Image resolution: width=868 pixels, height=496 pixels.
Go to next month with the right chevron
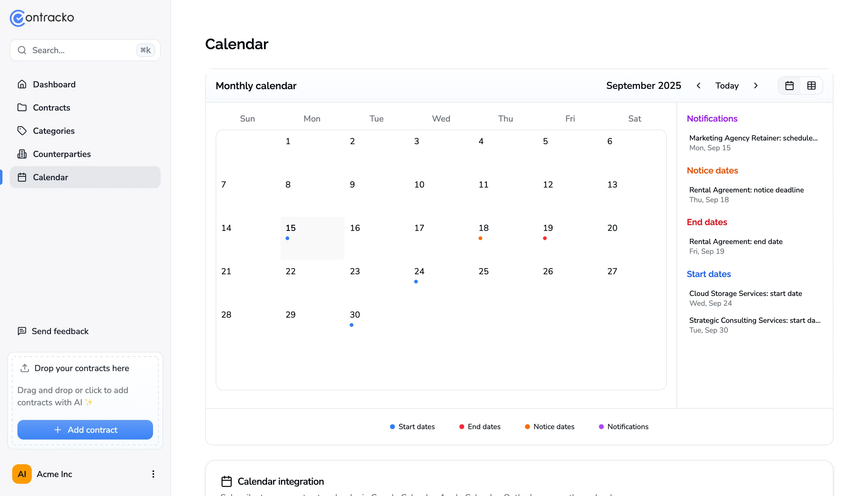pos(756,86)
